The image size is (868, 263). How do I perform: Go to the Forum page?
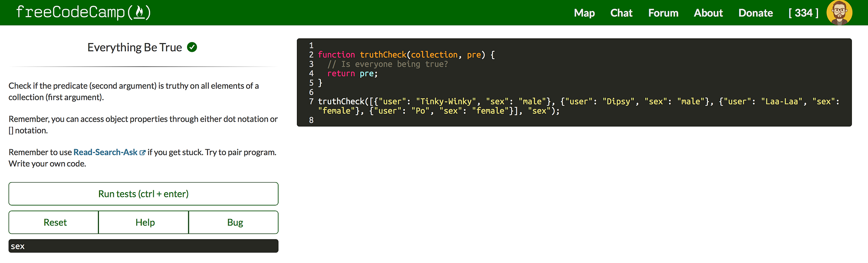pos(663,13)
